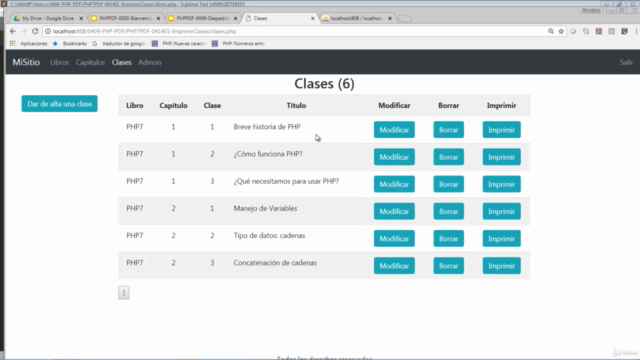This screenshot has height=360, width=640.
Task: Open the PHP: Nuevas características bookmark
Action: pos(179,43)
